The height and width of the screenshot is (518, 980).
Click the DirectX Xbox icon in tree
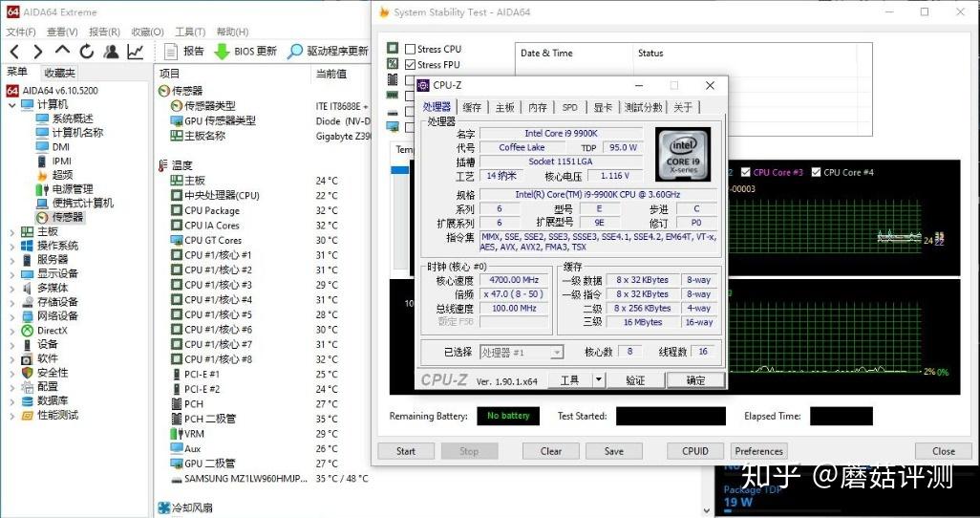click(27, 331)
